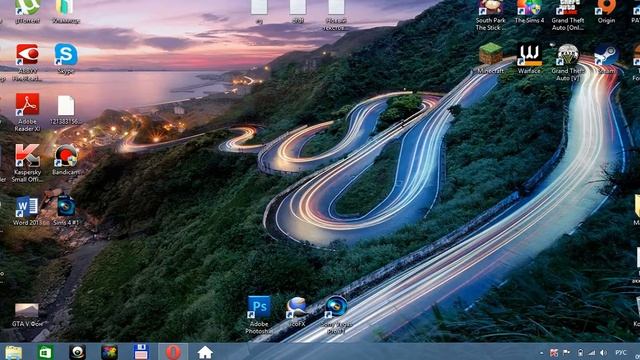The image size is (640, 360).
Task: Select the Word 2013 shortcut
Action: pyautogui.click(x=27, y=211)
